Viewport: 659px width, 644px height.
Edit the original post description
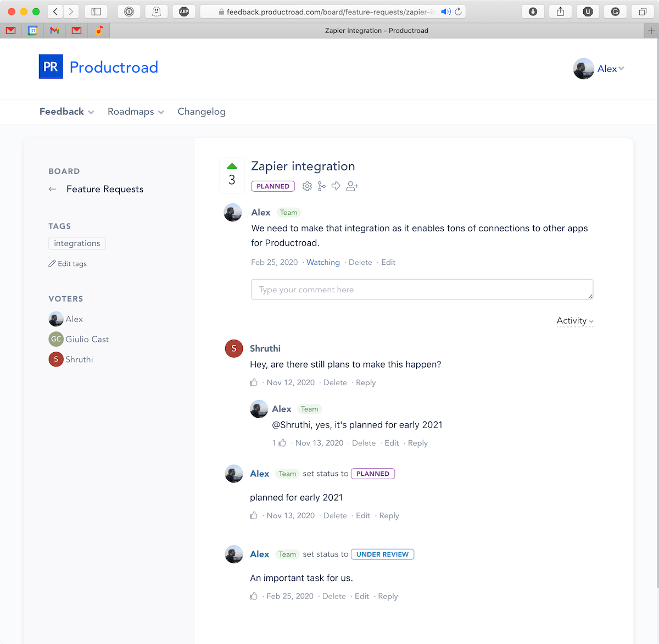[x=388, y=262]
